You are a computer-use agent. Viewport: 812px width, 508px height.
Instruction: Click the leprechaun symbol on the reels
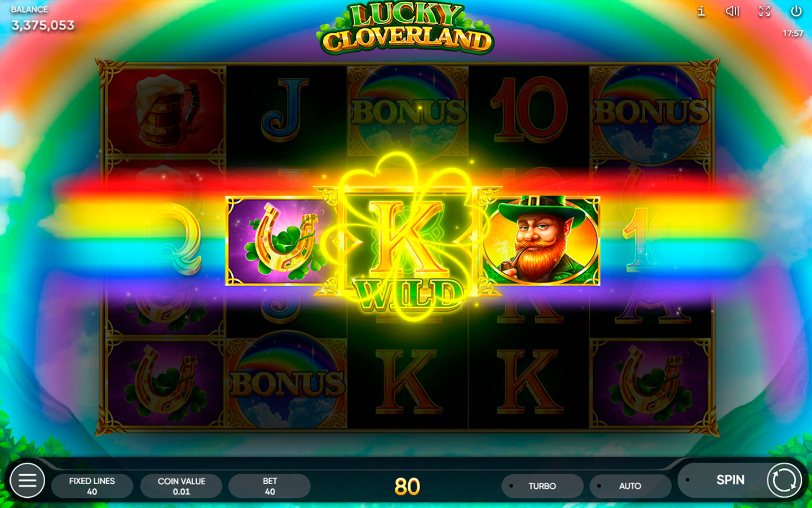pyautogui.click(x=539, y=240)
